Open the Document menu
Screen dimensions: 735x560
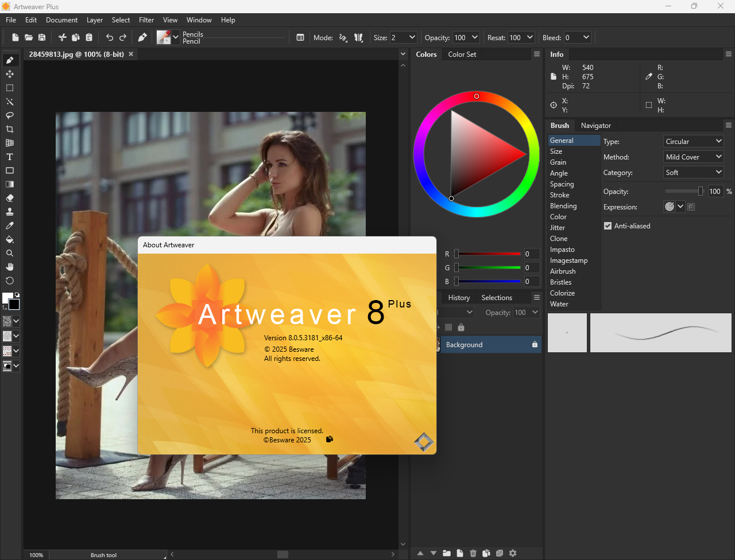(61, 20)
